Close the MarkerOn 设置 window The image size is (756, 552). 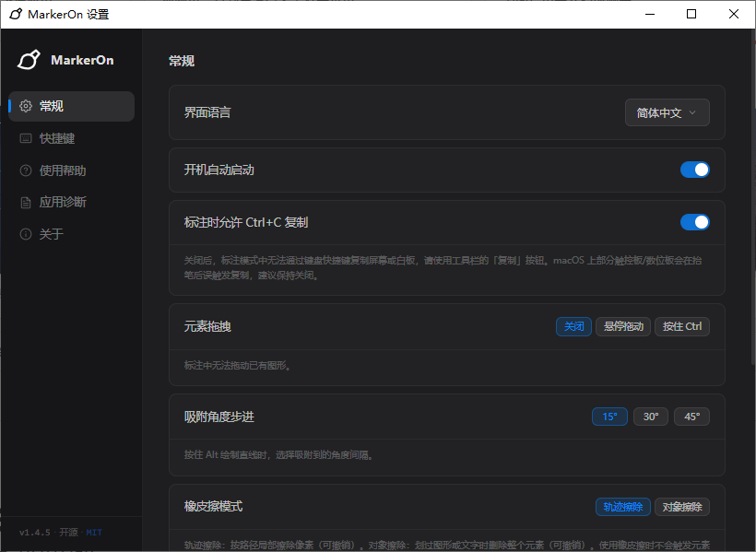pyautogui.click(x=733, y=14)
